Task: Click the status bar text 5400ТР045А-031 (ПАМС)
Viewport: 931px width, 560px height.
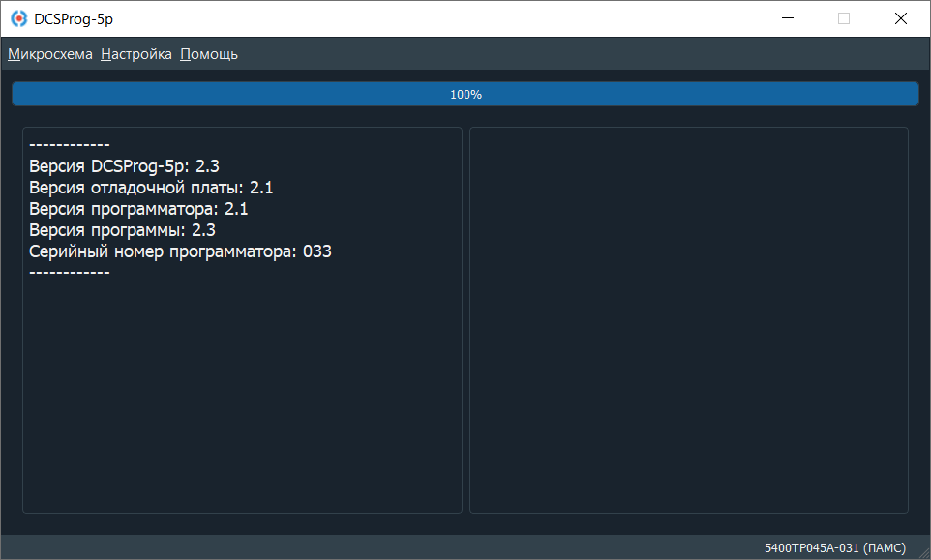Action: [x=835, y=547]
